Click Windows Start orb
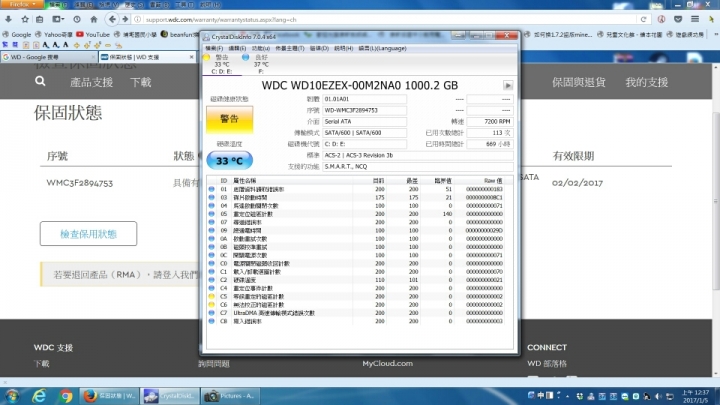720x405 pixels. (x=11, y=395)
